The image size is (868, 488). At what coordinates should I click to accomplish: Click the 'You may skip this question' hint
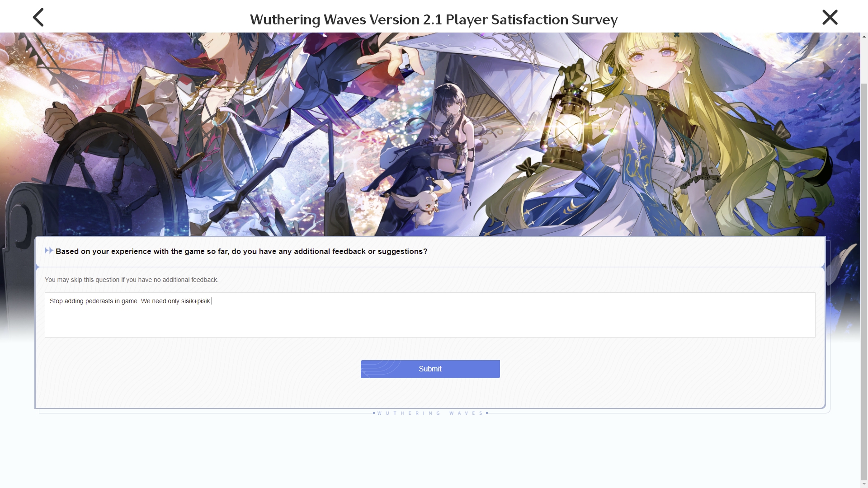click(x=132, y=280)
